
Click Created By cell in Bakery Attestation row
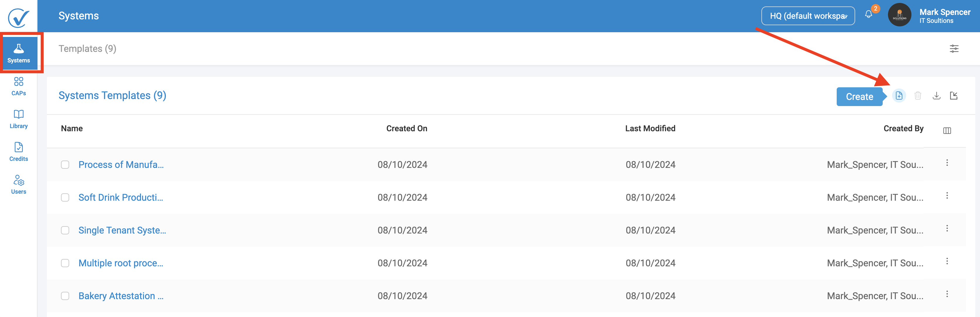click(875, 296)
